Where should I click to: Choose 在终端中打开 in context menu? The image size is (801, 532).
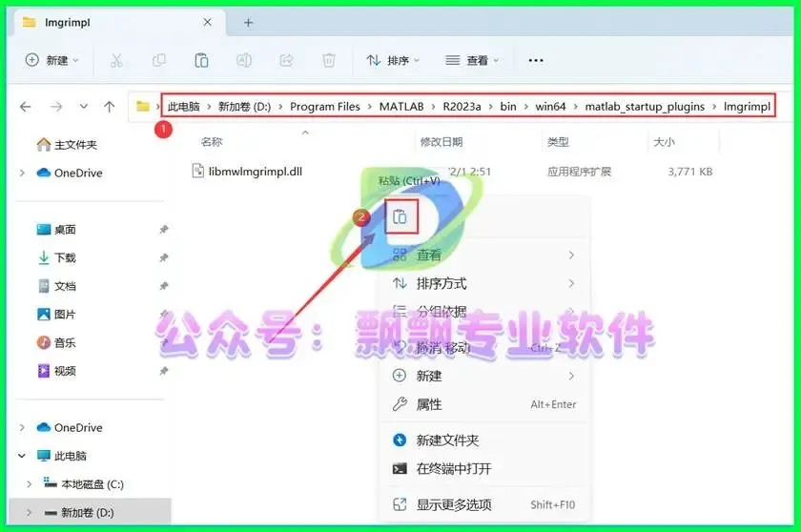pyautogui.click(x=483, y=469)
